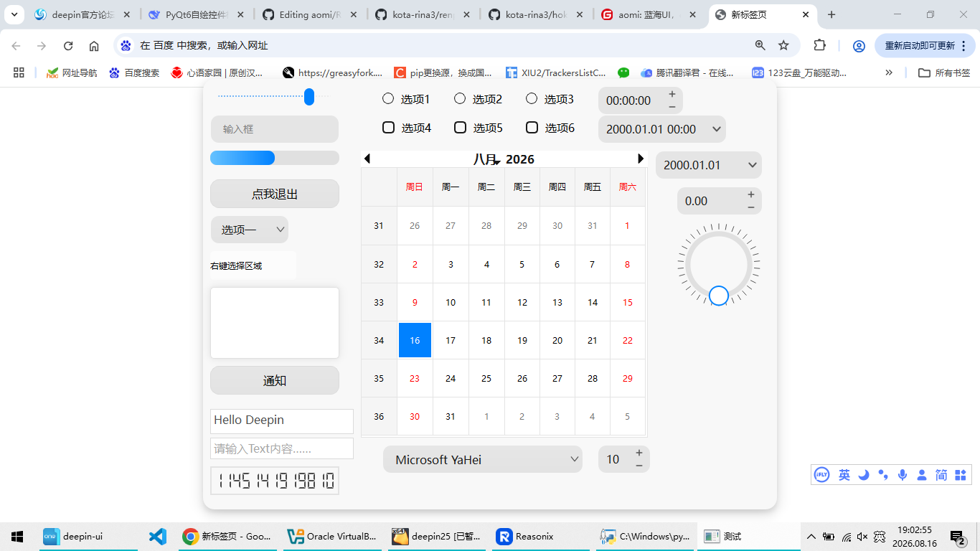
Task: Open the notification center icon
Action: 958,537
